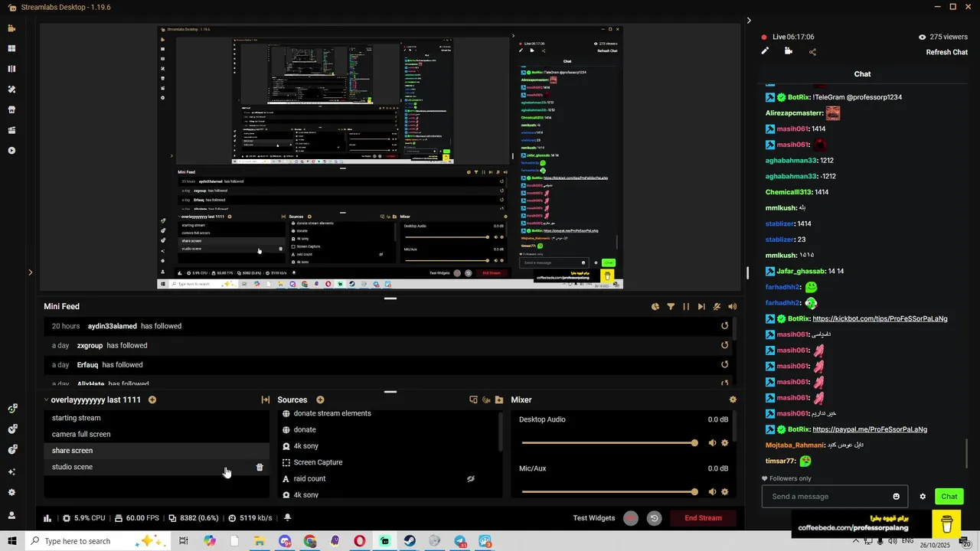Skip the current alert in Mini Feed
Screen dimensions: 980x551
tap(701, 307)
